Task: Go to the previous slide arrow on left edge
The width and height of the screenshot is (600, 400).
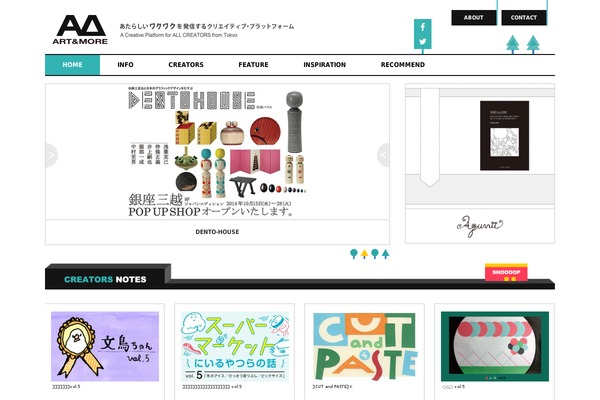Action: [x=51, y=155]
